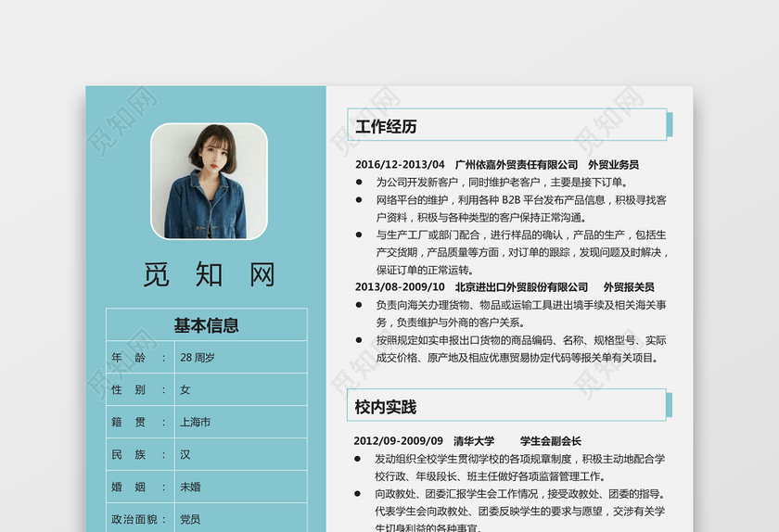Click the 28 周岁 age value
779x532 pixels.
pyautogui.click(x=198, y=358)
